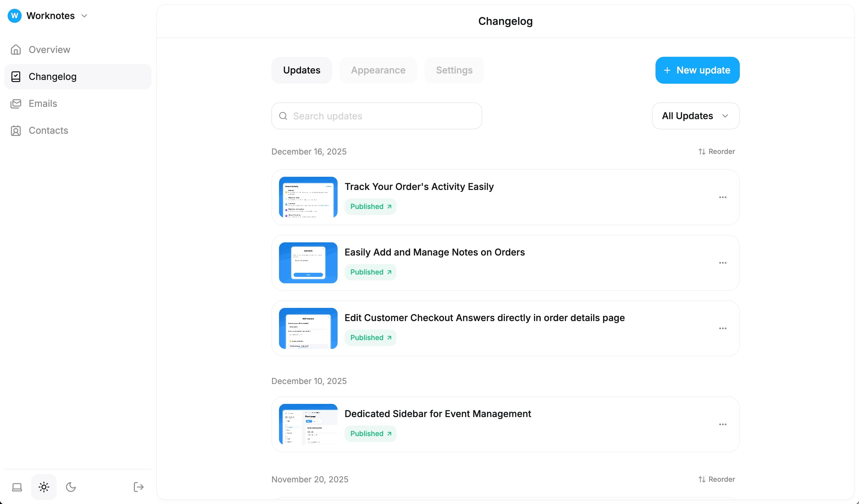Screen dimensions: 859x504
Task: Select system theme with the laptop icon
Action: (x=16, y=487)
